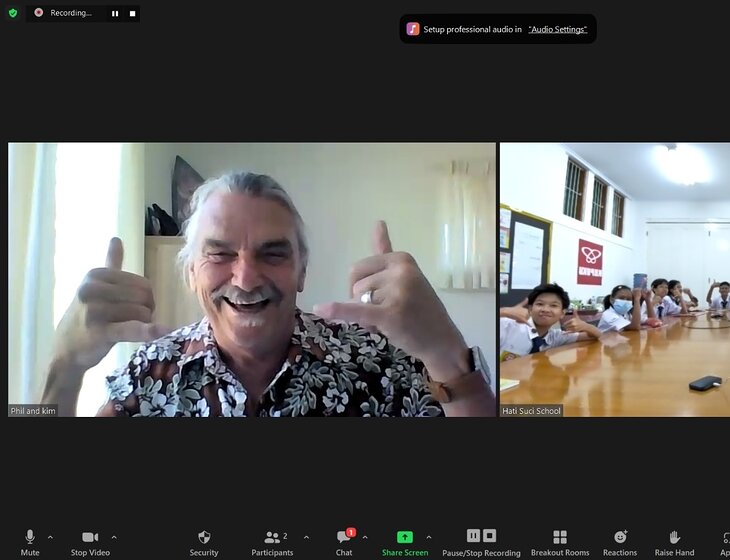This screenshot has height=560, width=730.
Task: Open the Participants panel
Action: [272, 542]
